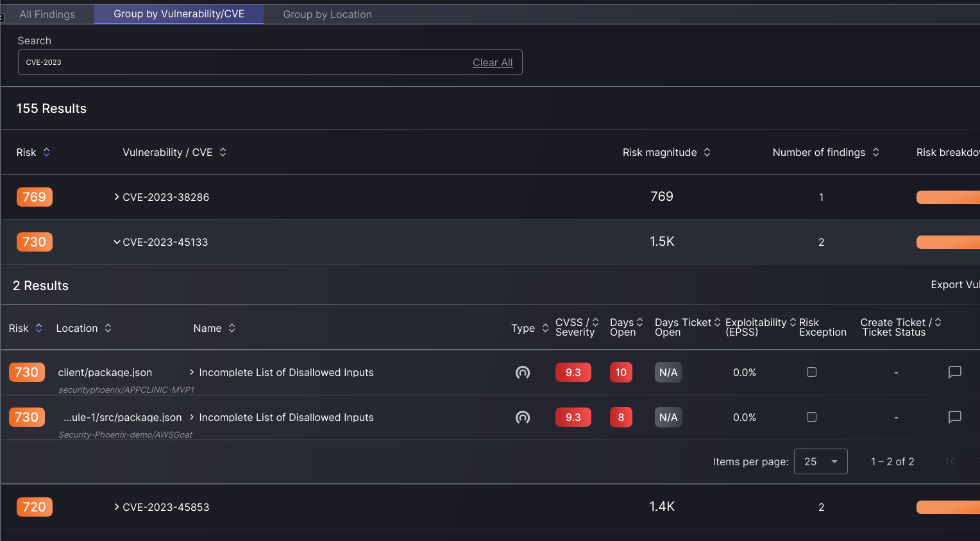The height and width of the screenshot is (541, 980).
Task: Check Risk Exception for client/package.json
Action: point(811,372)
